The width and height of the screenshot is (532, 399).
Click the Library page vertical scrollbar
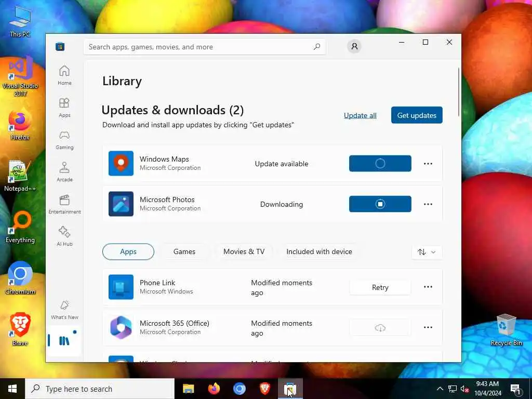459,91
